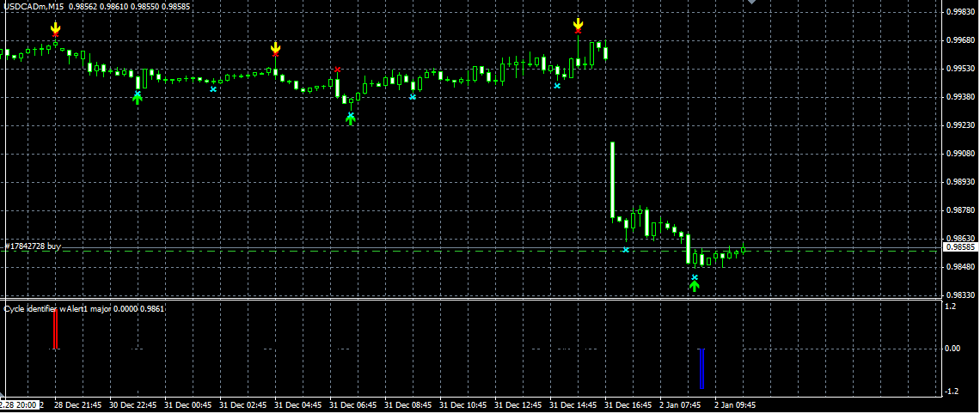Select the green buy arrow near 30 Dec 22:45
This screenshot has height=413, width=980.
coord(138,99)
